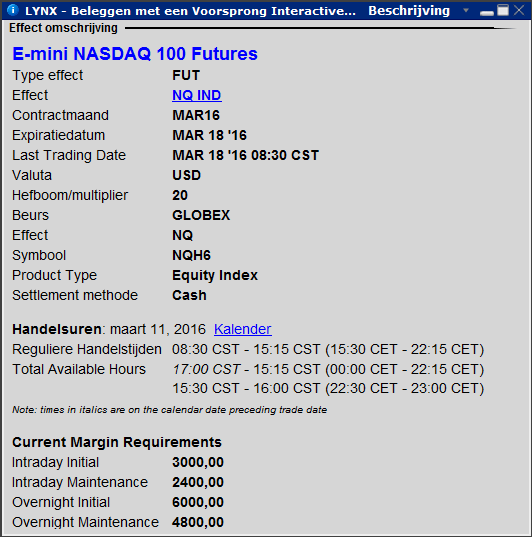
Task: Click the Equity Index product type
Action: tap(215, 275)
